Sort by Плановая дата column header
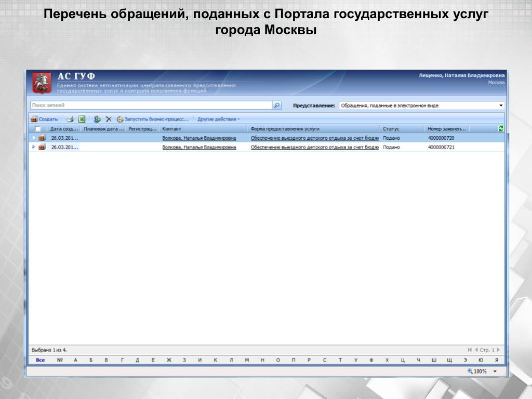Screen dimensions: 532x399 104,129
